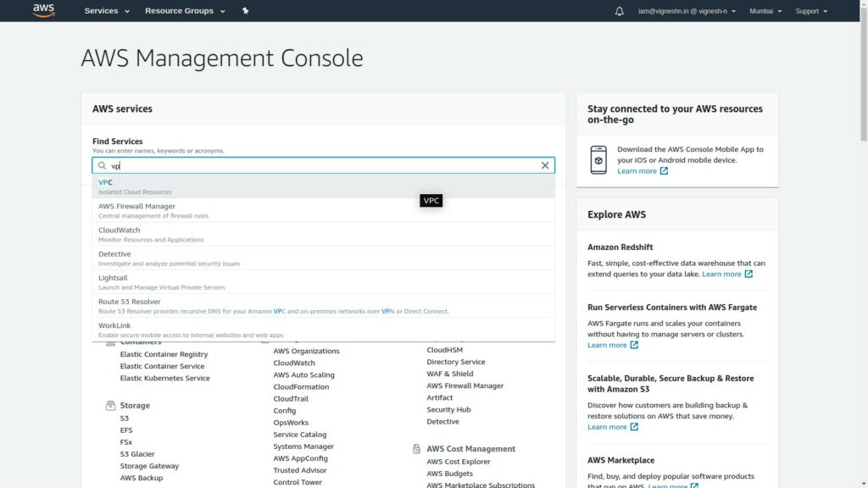
Task: Open AWS Backup service
Action: (x=142, y=478)
